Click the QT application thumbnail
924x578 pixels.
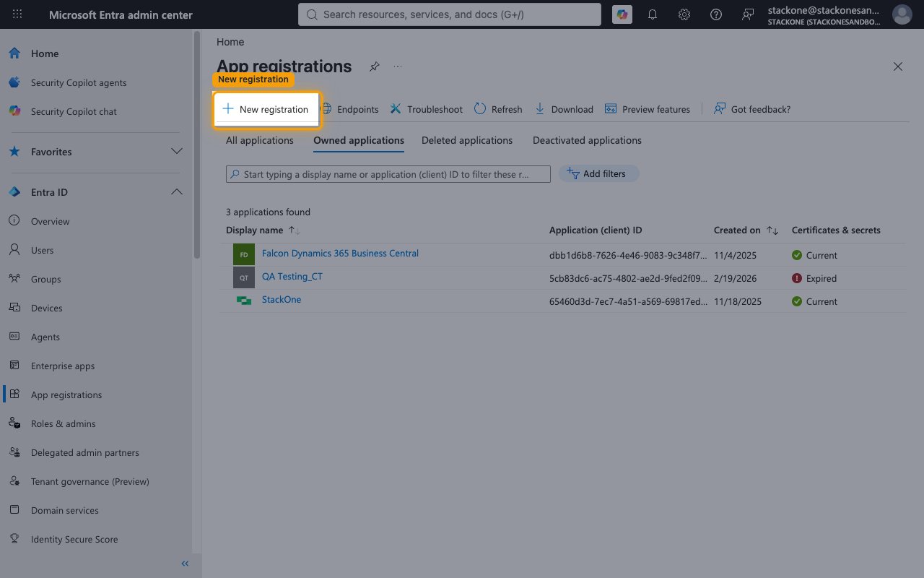coord(244,277)
